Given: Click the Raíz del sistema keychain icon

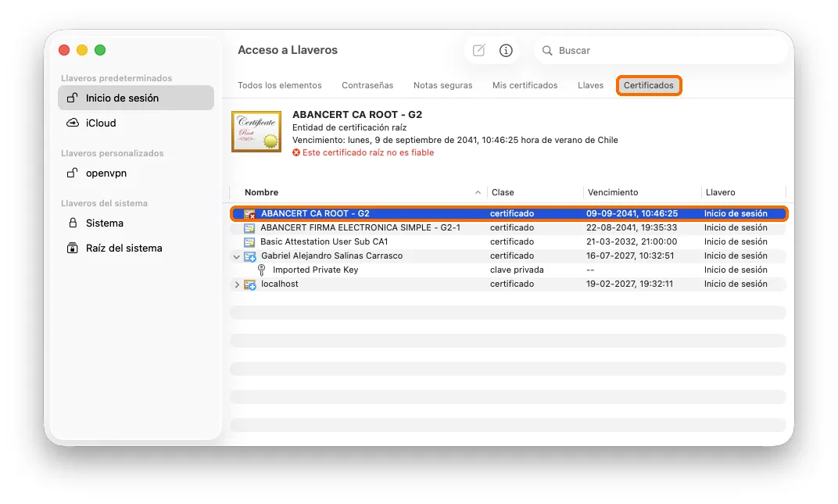Looking at the screenshot, I should 72,248.
